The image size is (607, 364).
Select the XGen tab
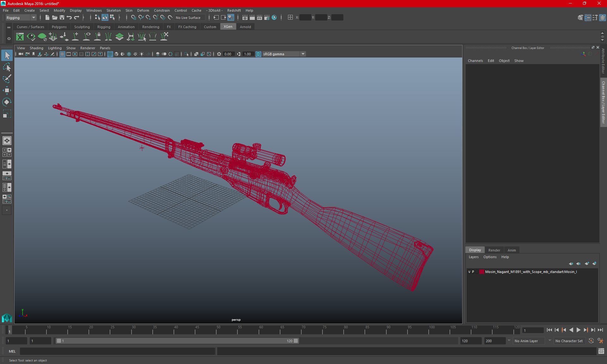click(228, 27)
